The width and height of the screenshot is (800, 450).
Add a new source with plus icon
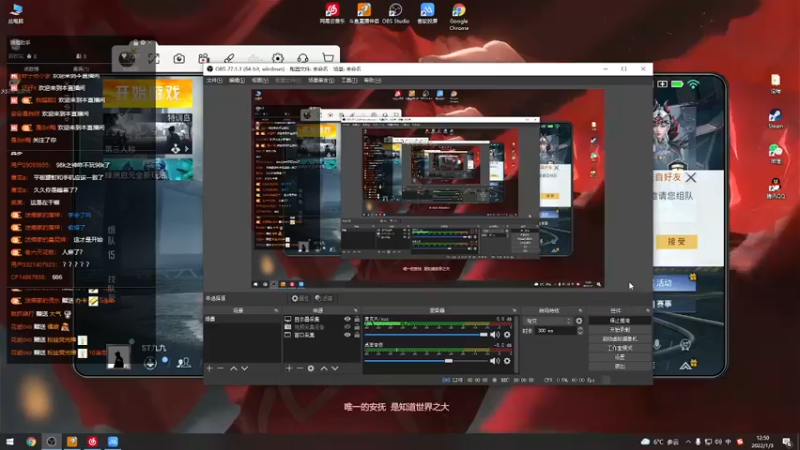[x=289, y=368]
